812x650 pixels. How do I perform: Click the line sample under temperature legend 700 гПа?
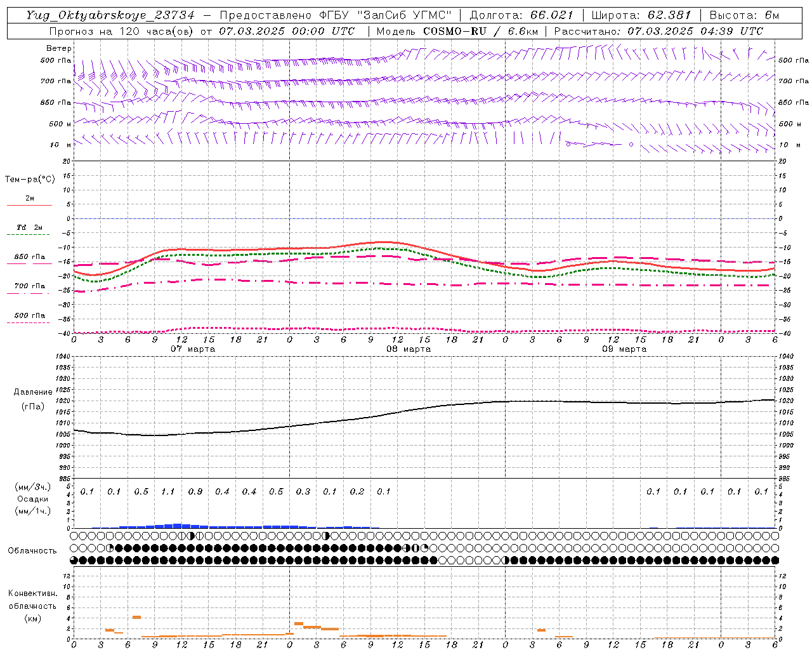(x=29, y=293)
